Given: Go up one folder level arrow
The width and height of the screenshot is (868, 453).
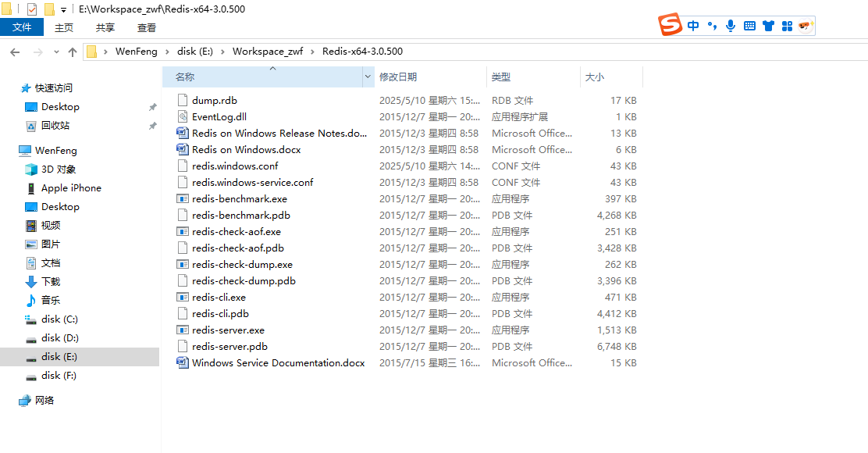Looking at the screenshot, I should (x=73, y=52).
